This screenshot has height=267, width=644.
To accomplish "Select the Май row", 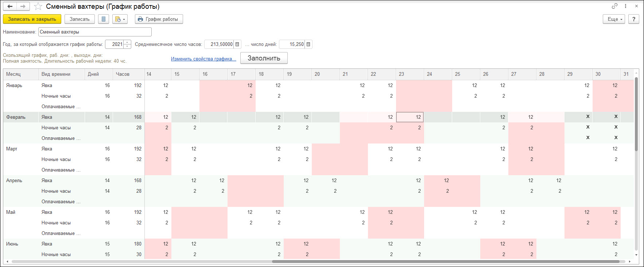I will click(x=11, y=212).
